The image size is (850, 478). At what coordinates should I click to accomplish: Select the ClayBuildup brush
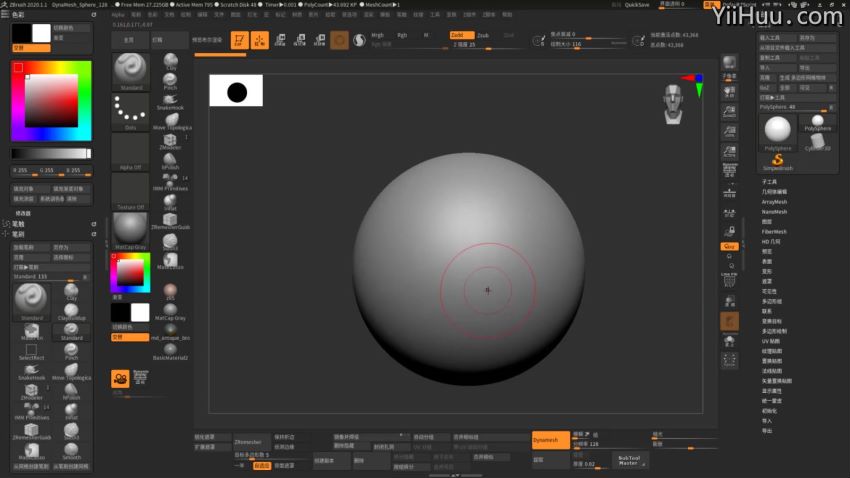(x=71, y=311)
